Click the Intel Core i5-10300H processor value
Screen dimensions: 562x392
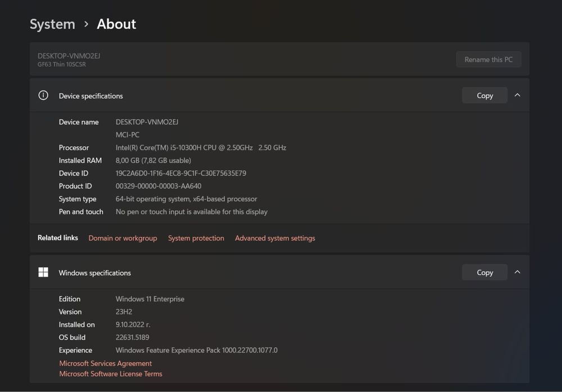click(x=201, y=148)
